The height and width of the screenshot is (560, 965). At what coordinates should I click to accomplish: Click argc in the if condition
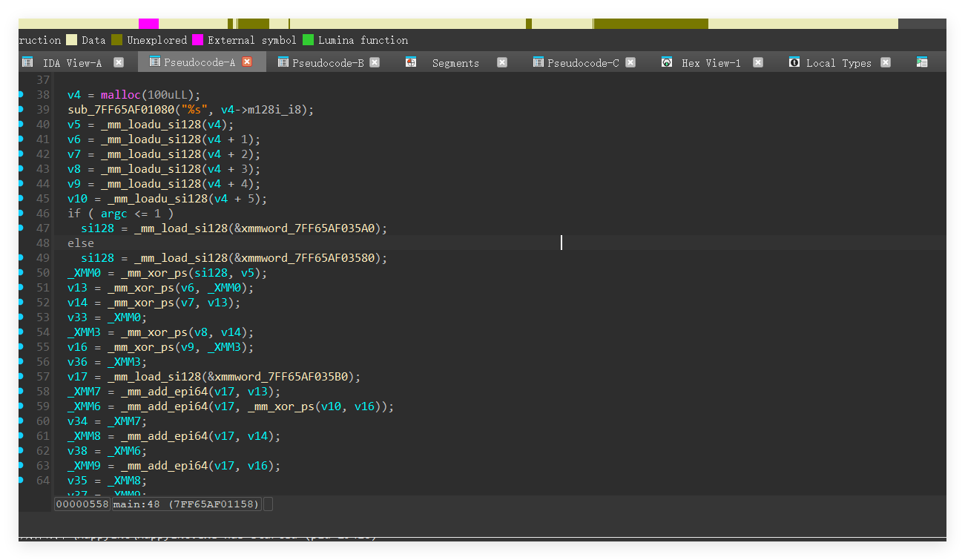pos(113,214)
